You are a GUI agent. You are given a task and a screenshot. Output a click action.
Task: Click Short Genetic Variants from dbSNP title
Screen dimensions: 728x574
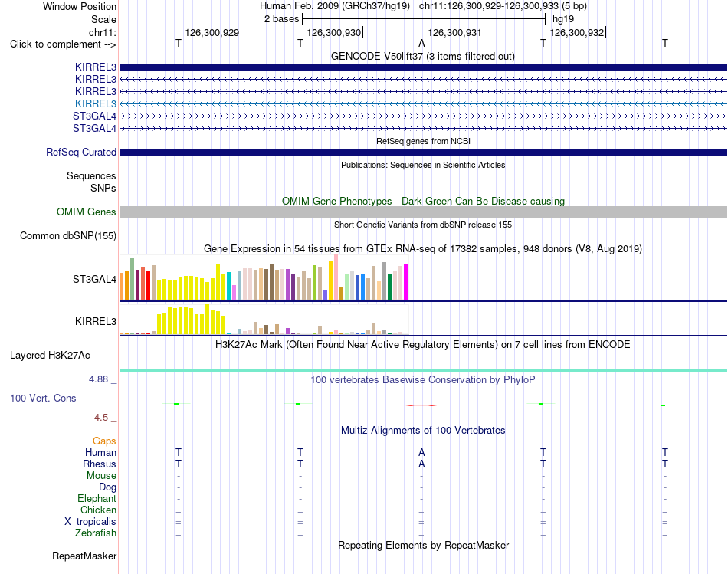click(423, 225)
